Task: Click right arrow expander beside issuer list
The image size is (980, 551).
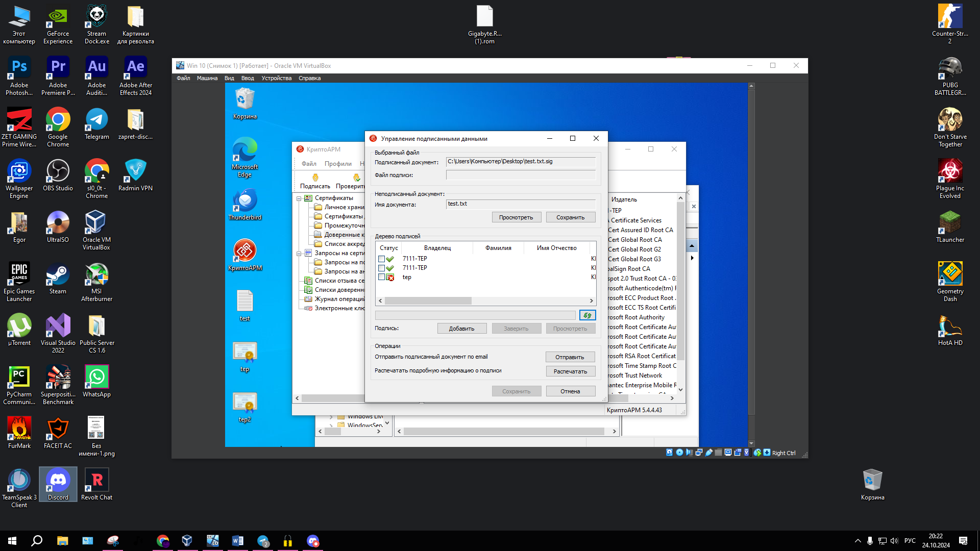Action: pyautogui.click(x=692, y=258)
